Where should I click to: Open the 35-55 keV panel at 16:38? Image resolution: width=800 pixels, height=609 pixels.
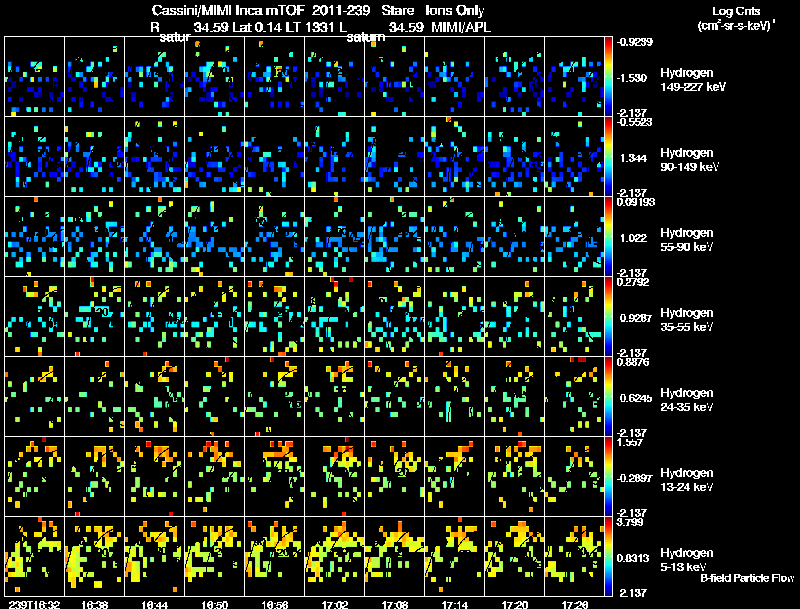tap(94, 316)
